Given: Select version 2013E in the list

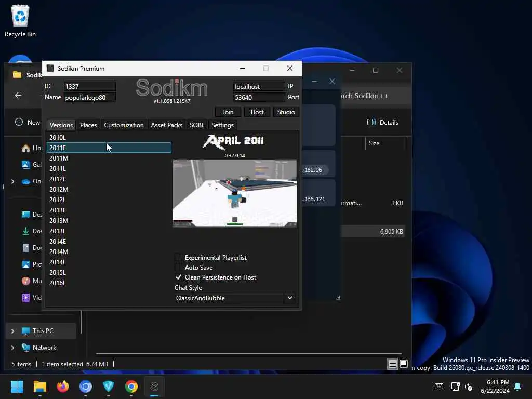Looking at the screenshot, I should pyautogui.click(x=109, y=210).
